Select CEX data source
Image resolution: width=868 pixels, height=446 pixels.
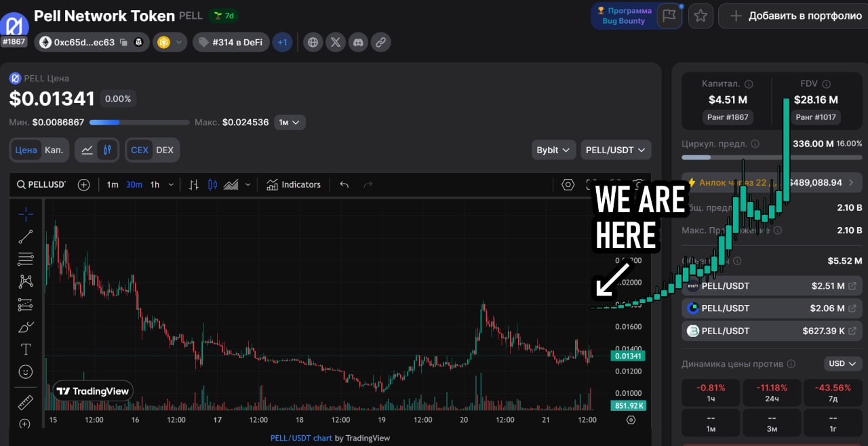click(x=140, y=150)
